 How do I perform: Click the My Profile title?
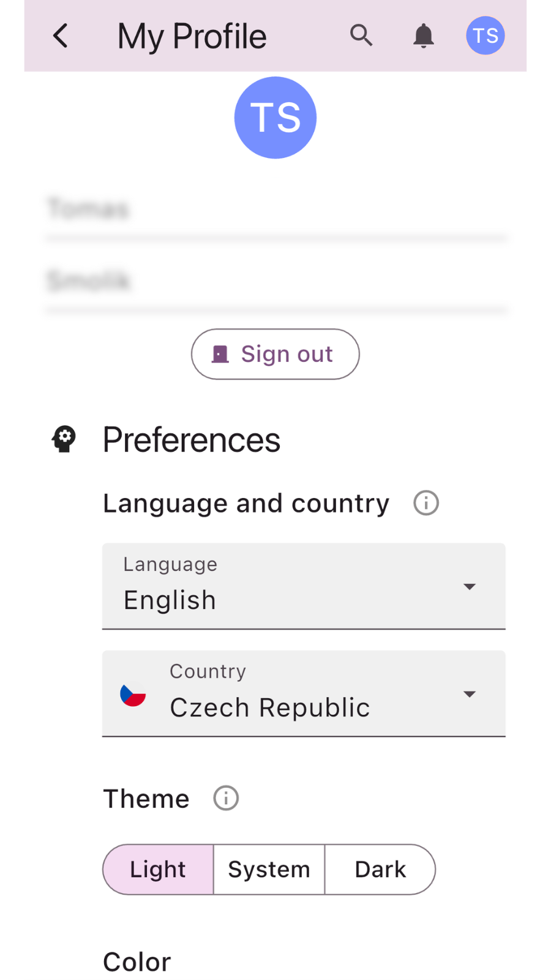coord(192,36)
